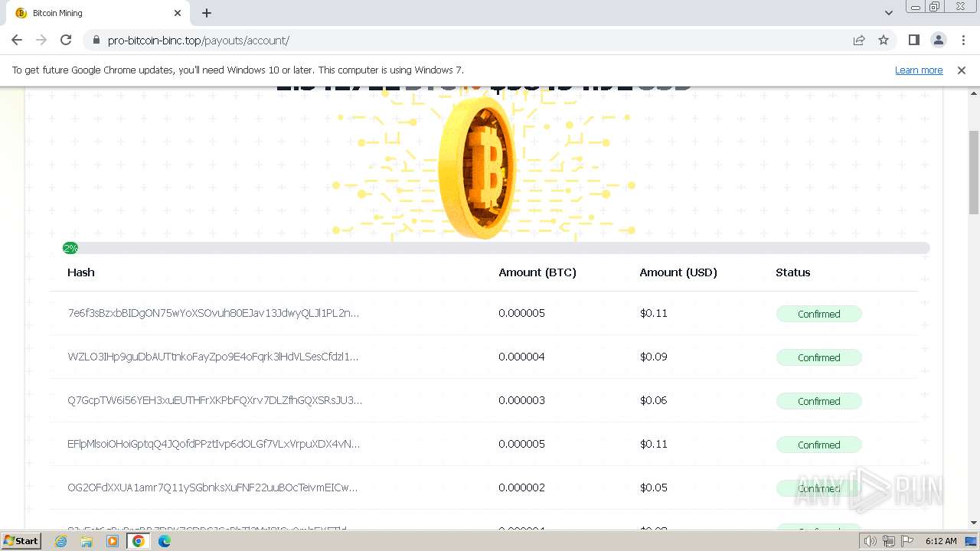
Task: Click the 0.000003 BTC amount value
Action: pos(522,400)
